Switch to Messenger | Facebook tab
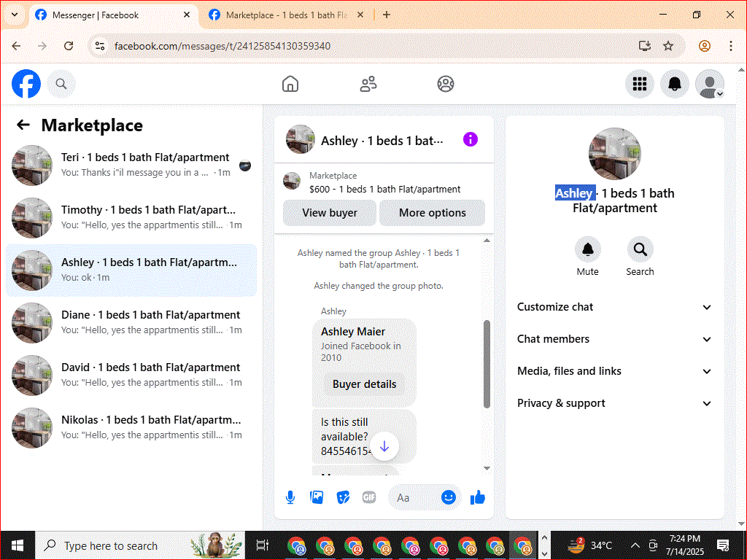The image size is (747, 560). pos(113,15)
